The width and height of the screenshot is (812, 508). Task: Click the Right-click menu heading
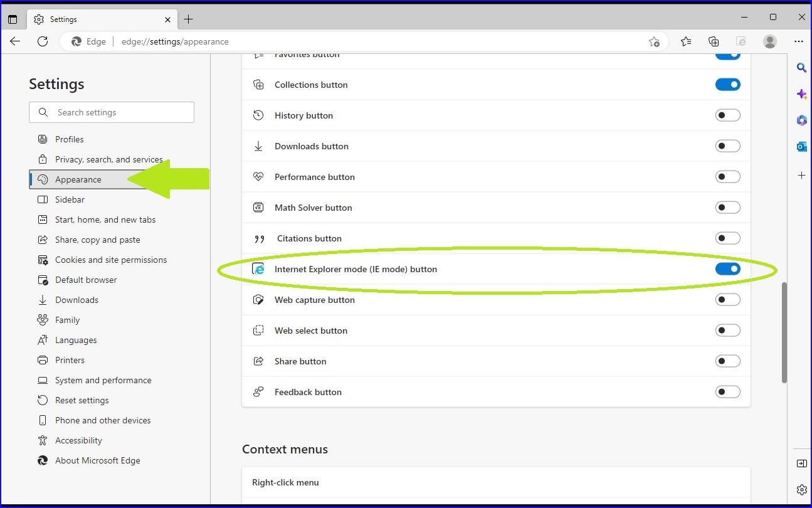(x=285, y=482)
